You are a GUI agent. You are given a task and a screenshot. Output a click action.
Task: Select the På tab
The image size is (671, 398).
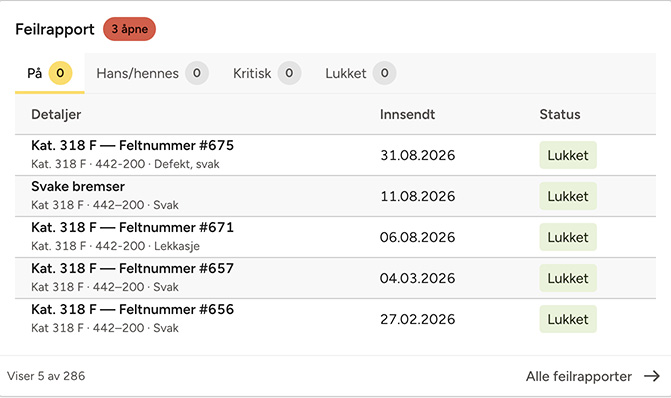click(50, 73)
